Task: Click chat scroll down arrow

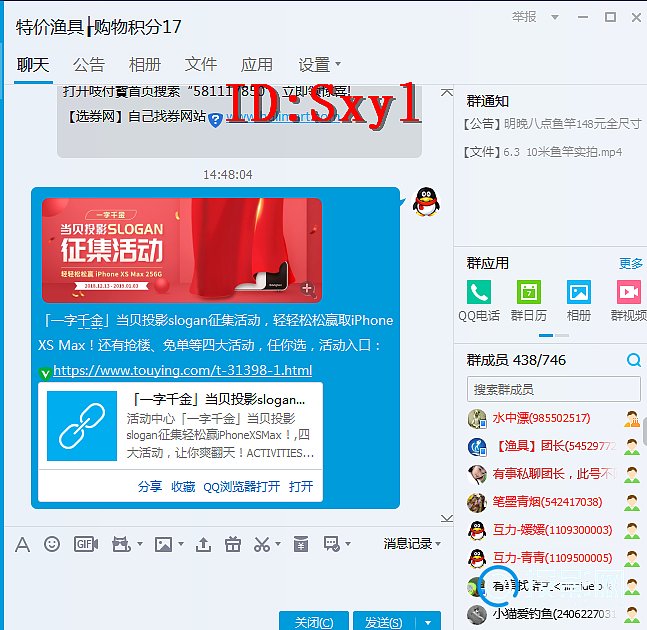Action: tap(446, 518)
